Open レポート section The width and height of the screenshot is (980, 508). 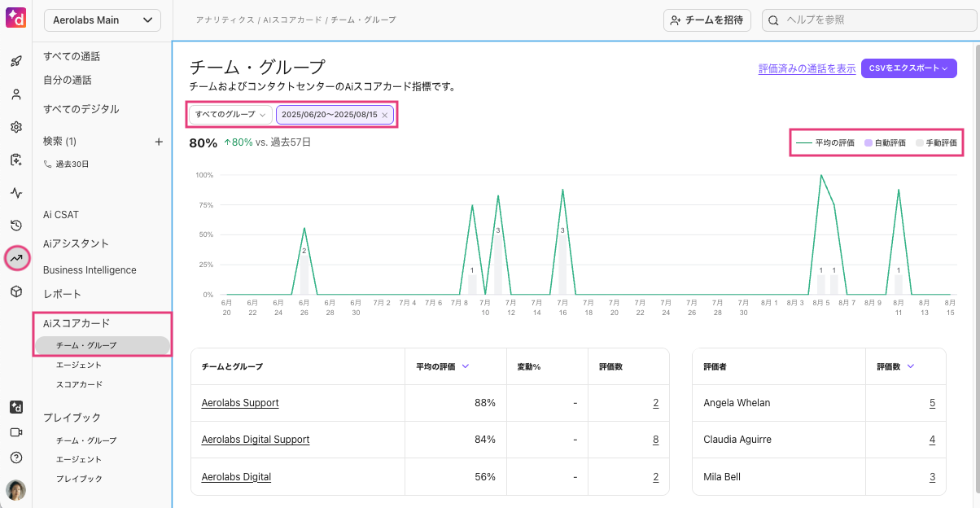pyautogui.click(x=62, y=294)
